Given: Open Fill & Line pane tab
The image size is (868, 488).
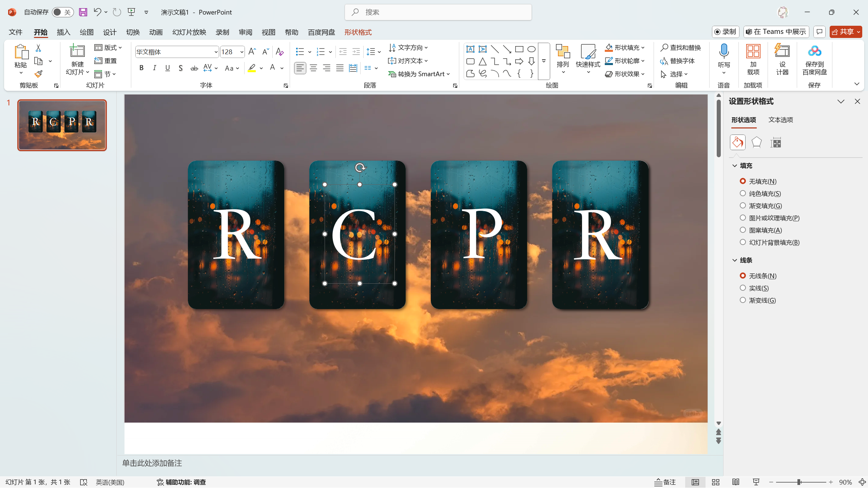Looking at the screenshot, I should click(x=738, y=142).
